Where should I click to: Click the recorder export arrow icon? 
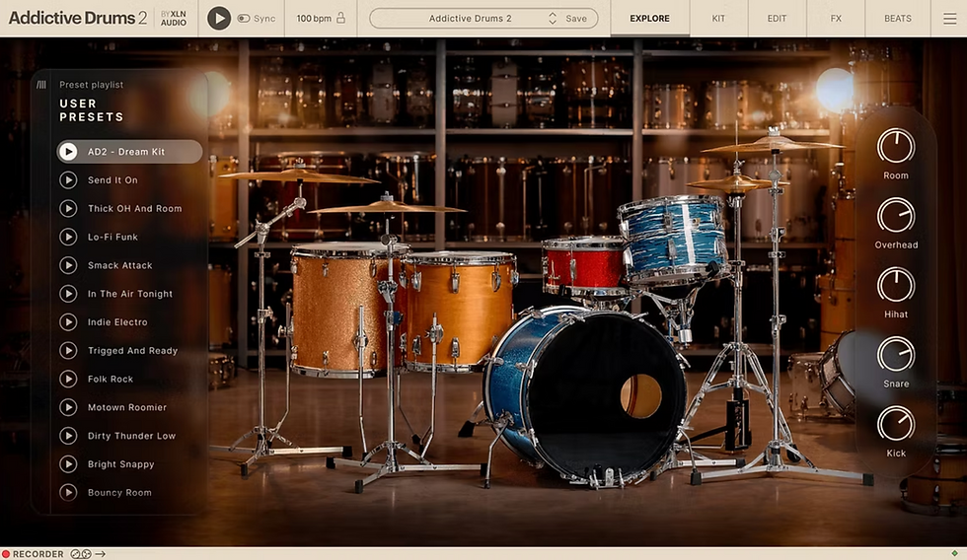[101, 554]
